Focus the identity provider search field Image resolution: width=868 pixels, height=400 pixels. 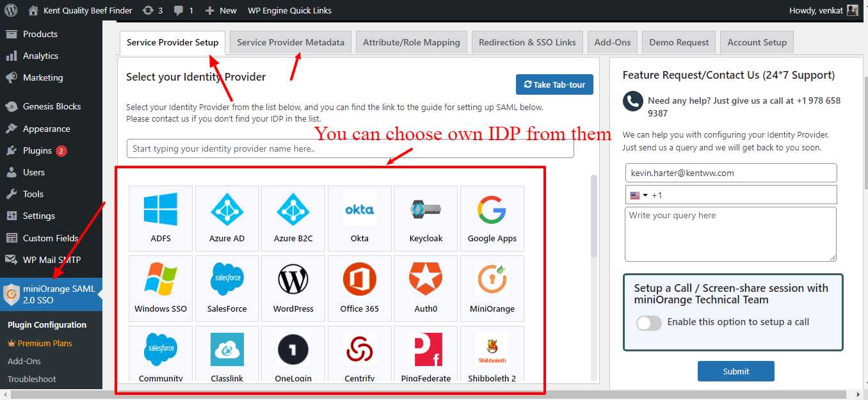pos(350,148)
